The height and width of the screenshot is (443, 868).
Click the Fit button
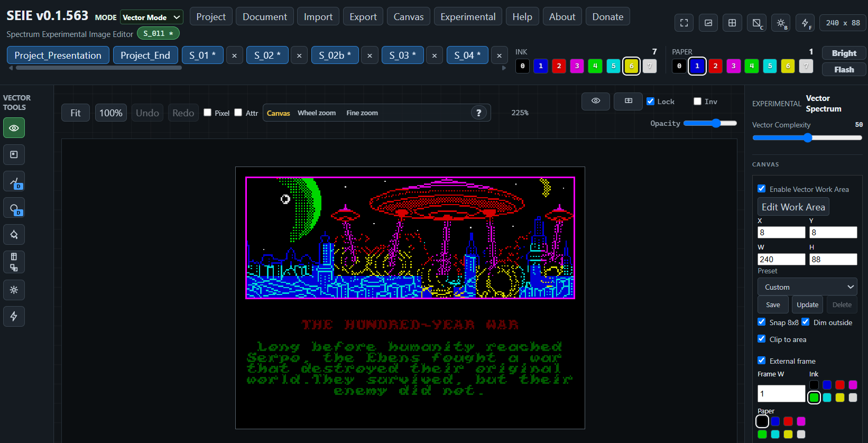(76, 113)
